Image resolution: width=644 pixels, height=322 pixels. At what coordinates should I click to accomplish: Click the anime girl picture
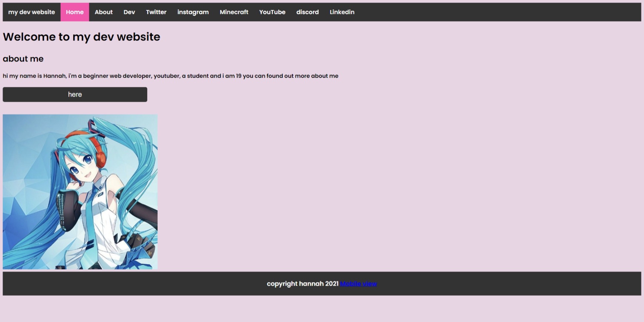point(80,192)
